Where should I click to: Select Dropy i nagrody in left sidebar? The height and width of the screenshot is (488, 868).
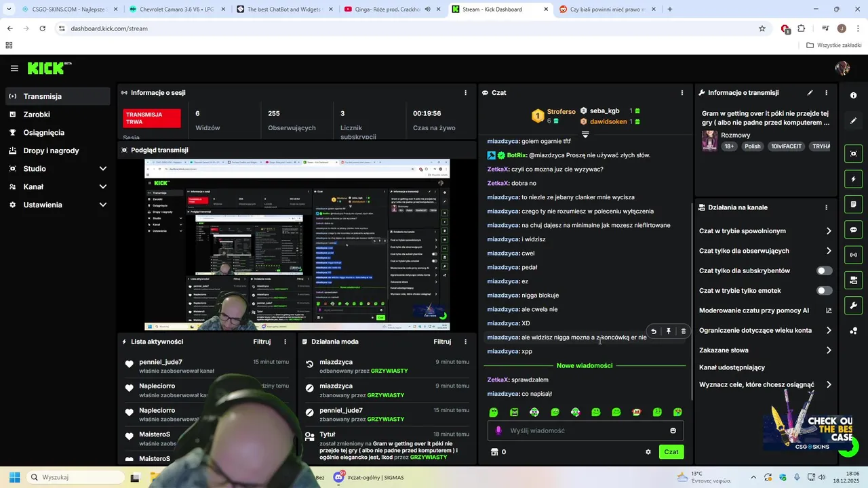(58, 150)
